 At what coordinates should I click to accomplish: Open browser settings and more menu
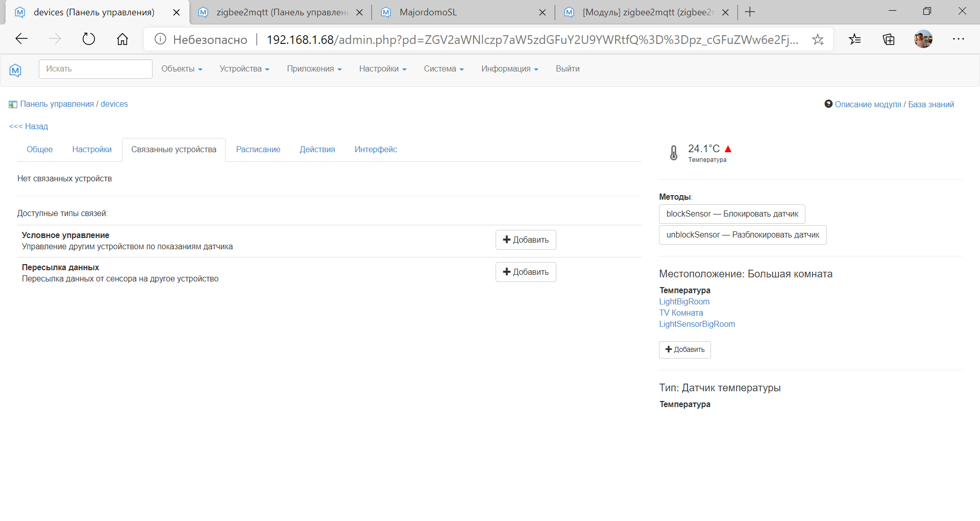[x=959, y=39]
